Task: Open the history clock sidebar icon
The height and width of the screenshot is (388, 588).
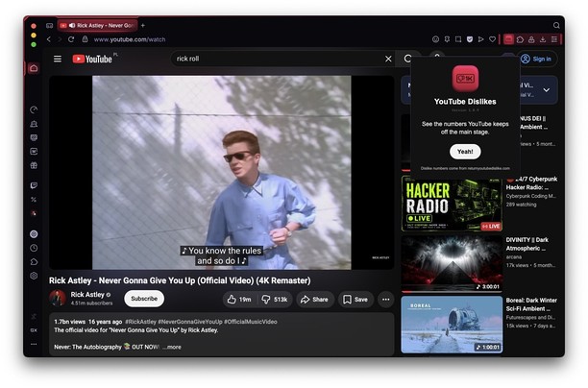Action: tap(34, 248)
